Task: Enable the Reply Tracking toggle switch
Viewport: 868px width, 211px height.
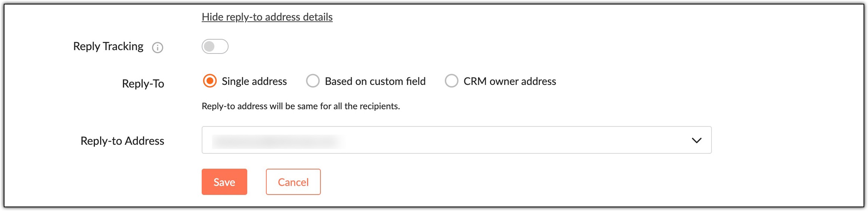Action: (215, 47)
